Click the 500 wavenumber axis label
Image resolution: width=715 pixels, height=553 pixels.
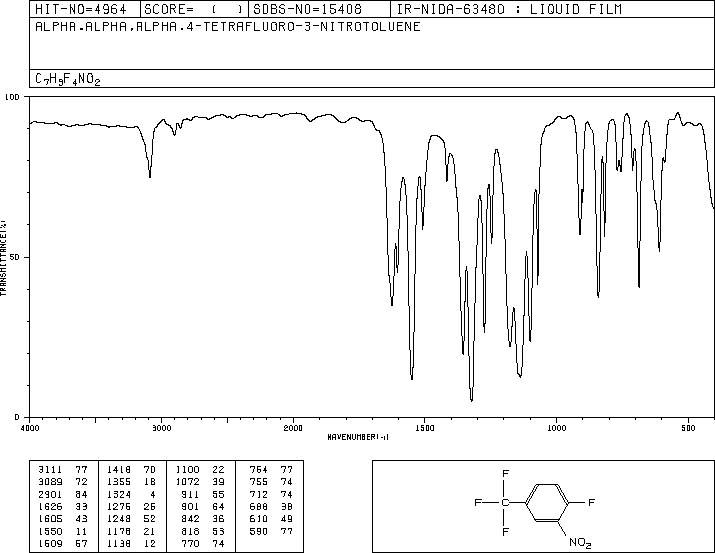688,428
